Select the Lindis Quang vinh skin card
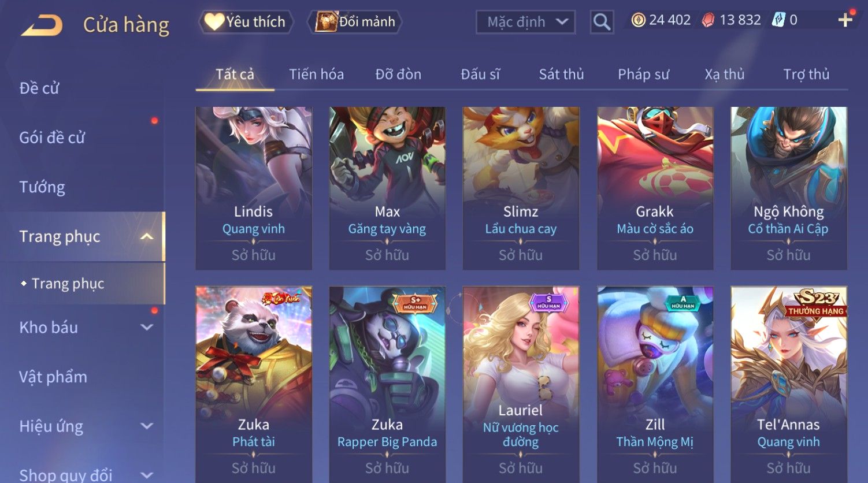 [254, 188]
